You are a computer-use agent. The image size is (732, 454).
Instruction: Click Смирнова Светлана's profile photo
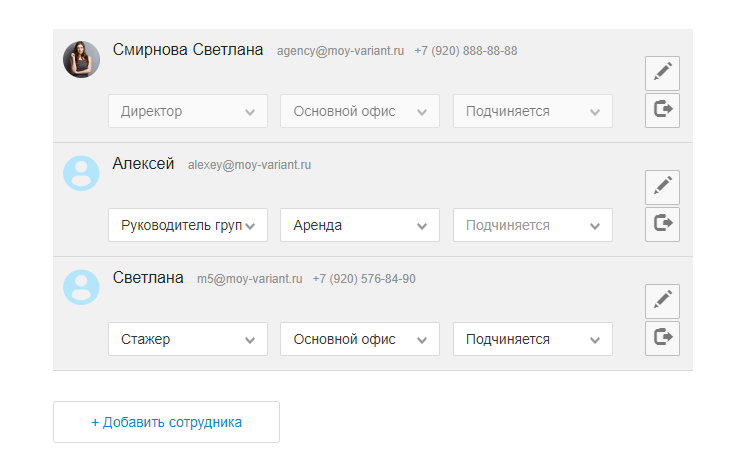click(81, 60)
